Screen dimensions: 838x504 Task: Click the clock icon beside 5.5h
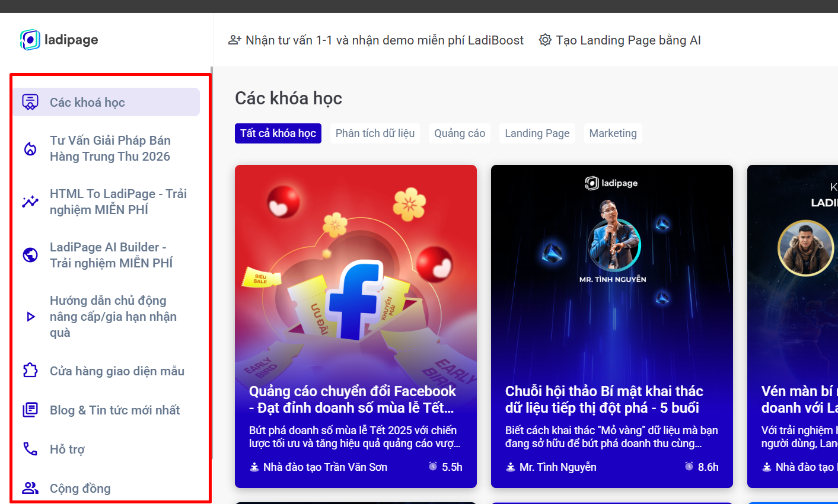point(433,467)
